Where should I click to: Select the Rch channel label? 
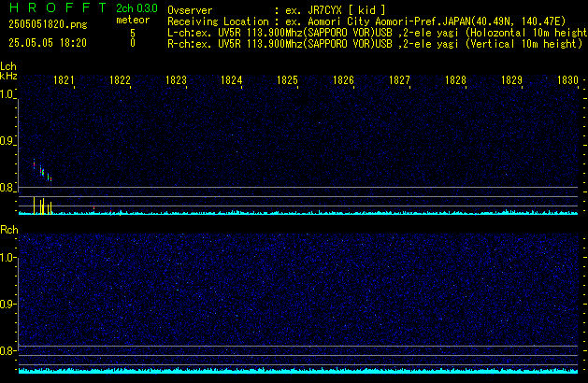[9, 230]
